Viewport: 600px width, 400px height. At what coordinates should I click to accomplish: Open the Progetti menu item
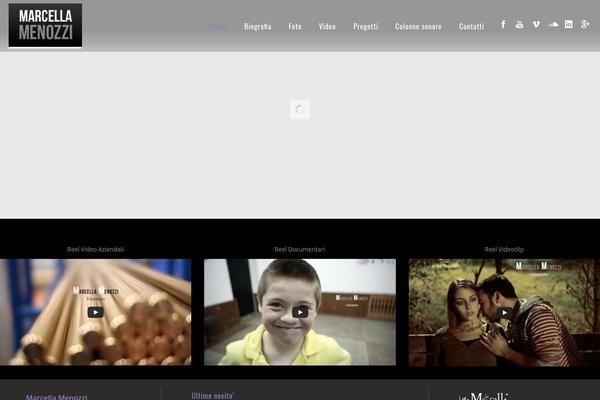click(x=365, y=26)
